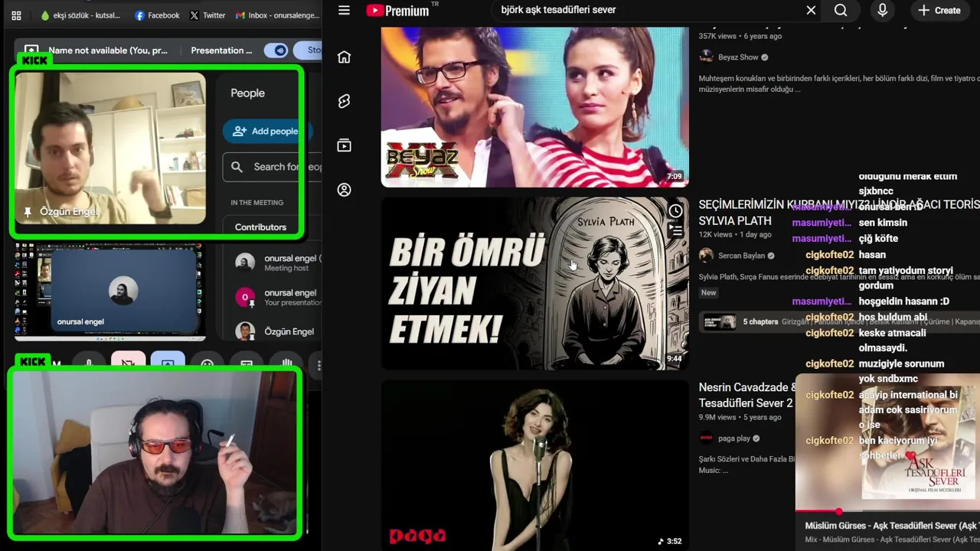Open Sercan Baylan channel avatar
This screenshot has height=551, width=980.
coord(706,256)
